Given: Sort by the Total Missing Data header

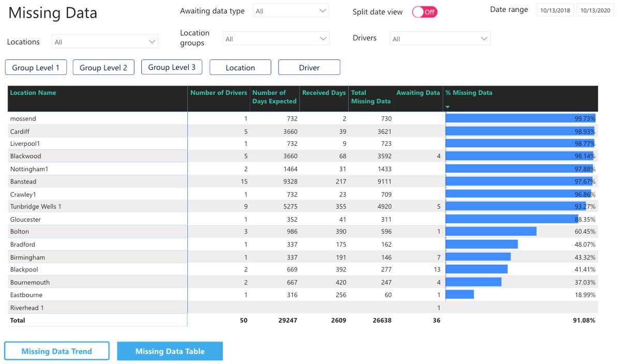Looking at the screenshot, I should 371,97.
